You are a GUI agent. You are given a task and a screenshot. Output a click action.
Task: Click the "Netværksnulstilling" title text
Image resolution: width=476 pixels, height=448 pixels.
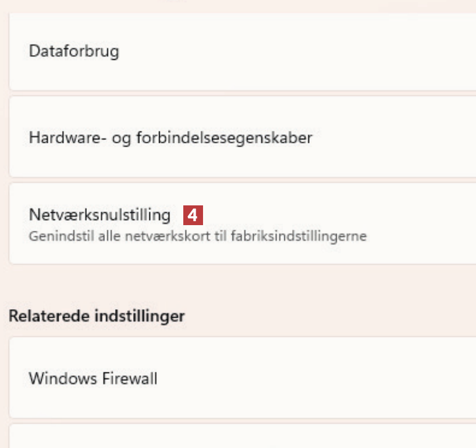click(x=99, y=215)
